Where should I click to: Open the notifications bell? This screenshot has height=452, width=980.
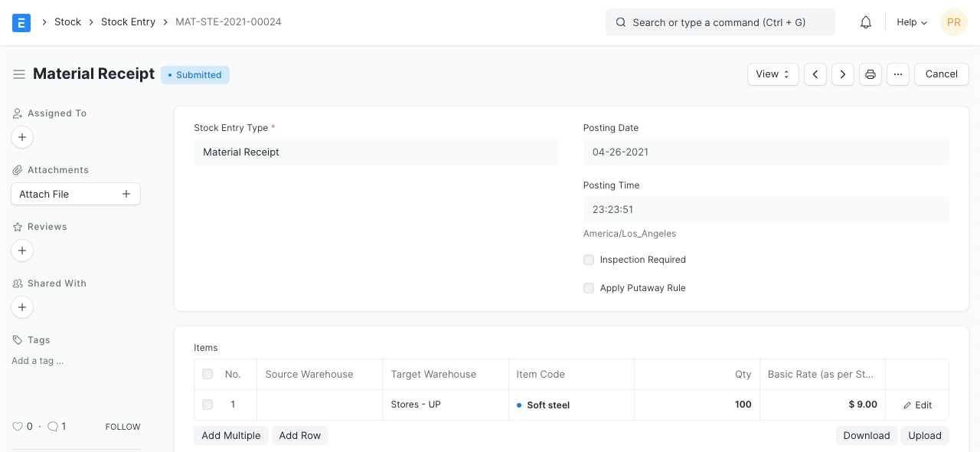(x=866, y=22)
